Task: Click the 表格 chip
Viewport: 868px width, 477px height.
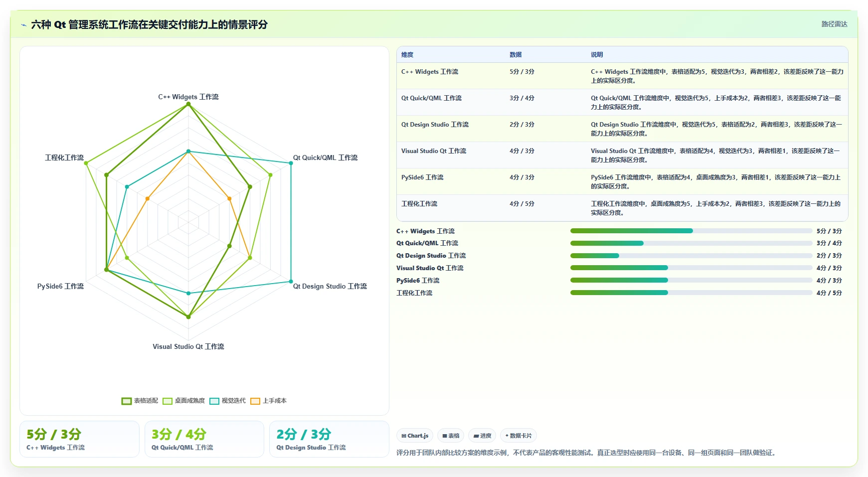Action: [451, 436]
